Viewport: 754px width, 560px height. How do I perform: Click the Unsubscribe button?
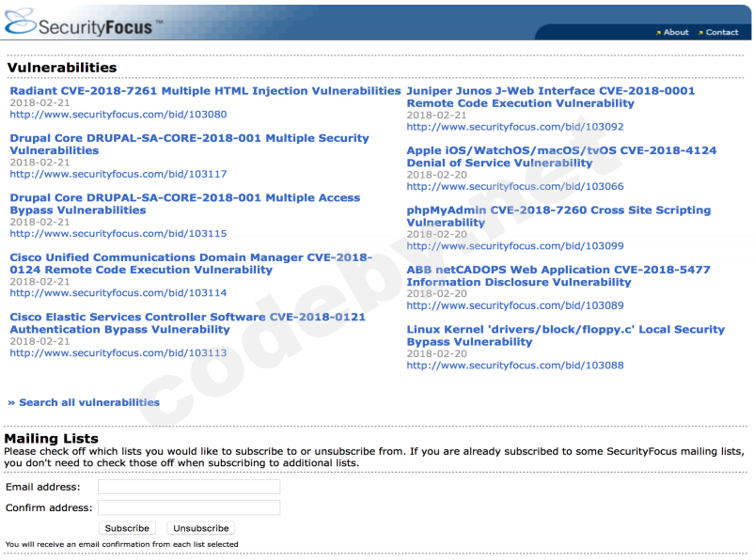(200, 528)
